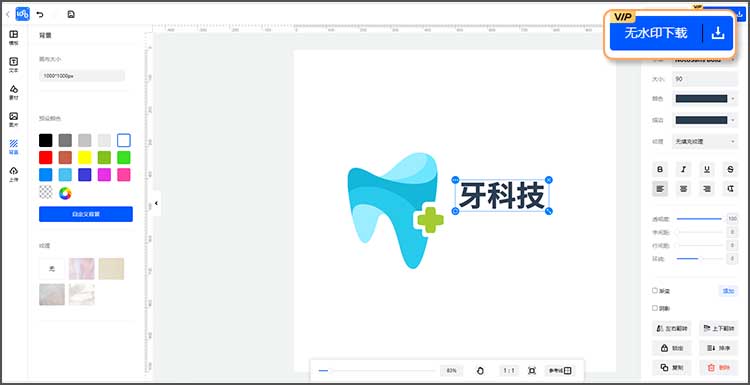Toggle underline formatting
The width and height of the screenshot is (750, 385).
pyautogui.click(x=707, y=169)
